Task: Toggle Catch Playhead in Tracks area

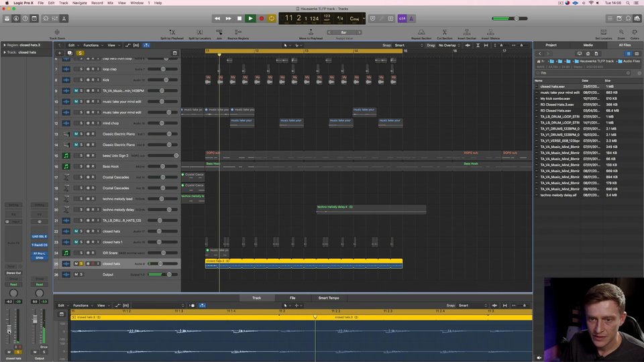Action: tap(147, 45)
